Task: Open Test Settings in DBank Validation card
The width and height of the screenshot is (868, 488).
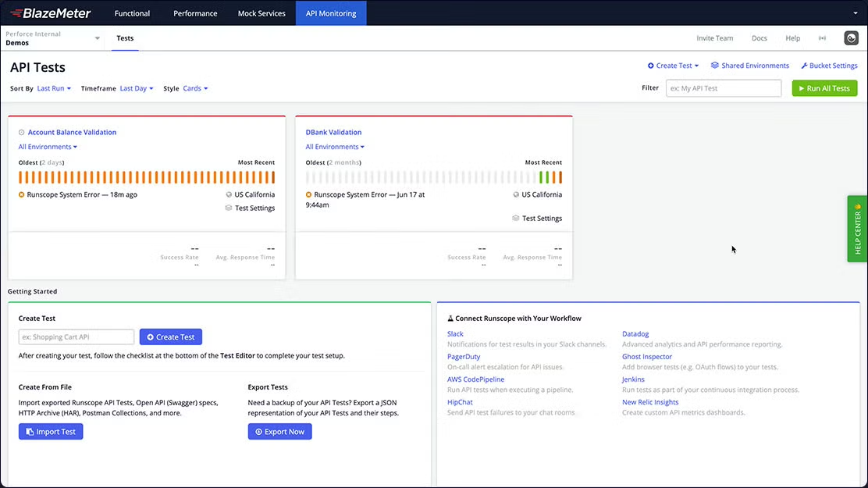Action: pos(542,219)
